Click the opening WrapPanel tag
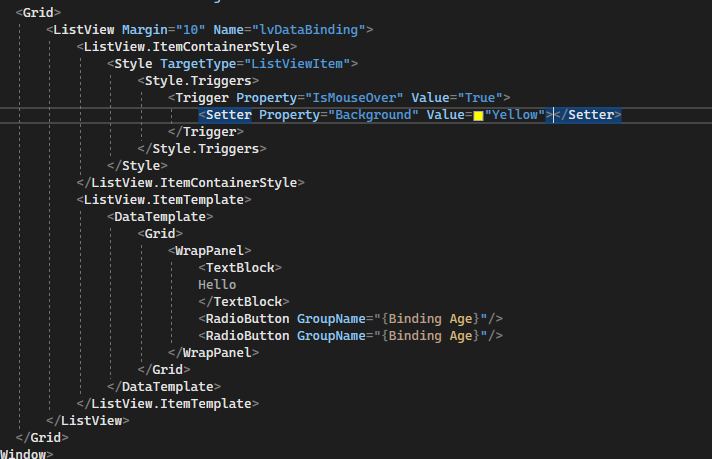Screen dimensions: 712x459 pyautogui.click(x=209, y=251)
